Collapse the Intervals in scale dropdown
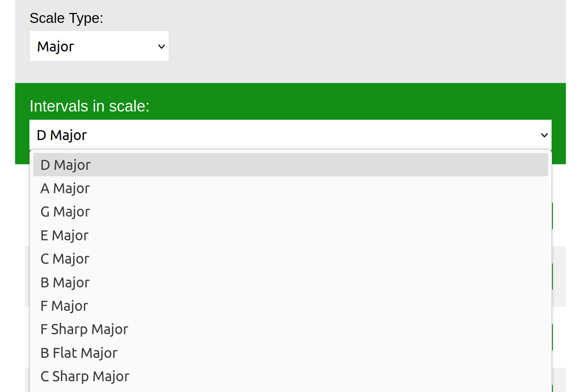Image resolution: width=581 pixels, height=392 pixels. [x=290, y=135]
